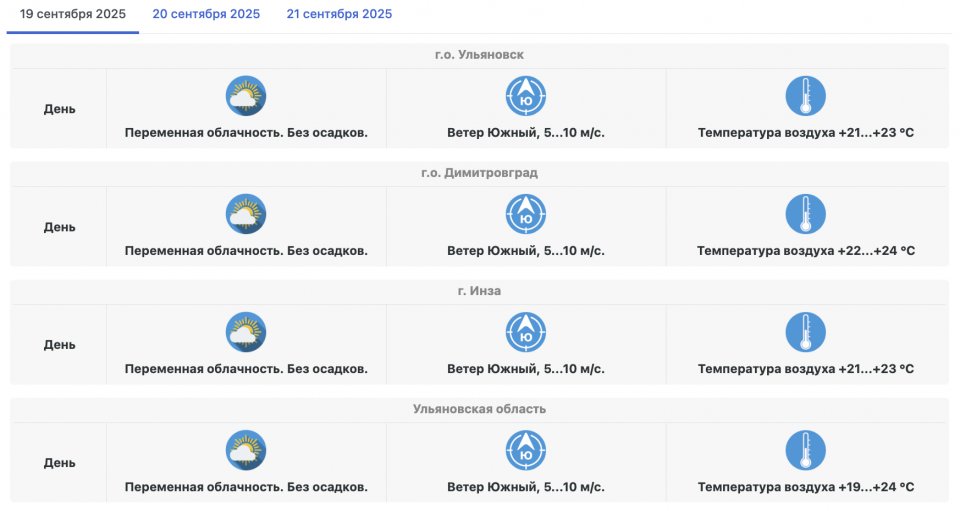
Task: Click the south wind compass icon for Ульяновск
Action: click(526, 96)
